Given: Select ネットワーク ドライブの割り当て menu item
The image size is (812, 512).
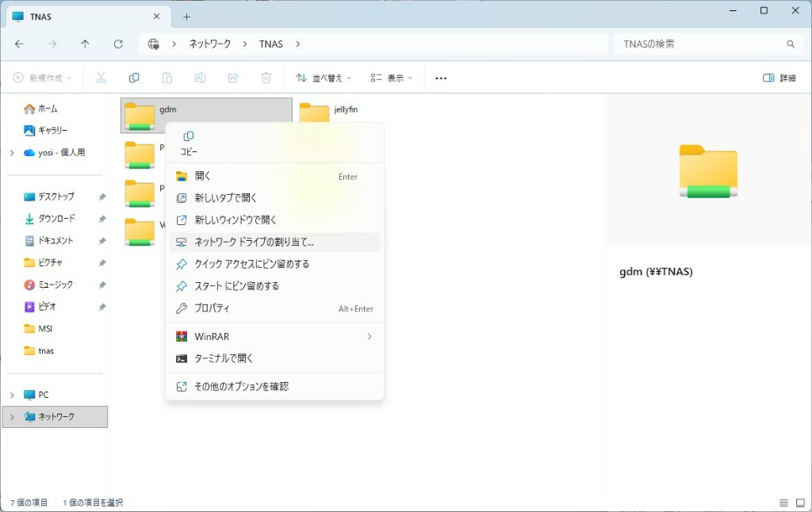Looking at the screenshot, I should click(254, 242).
